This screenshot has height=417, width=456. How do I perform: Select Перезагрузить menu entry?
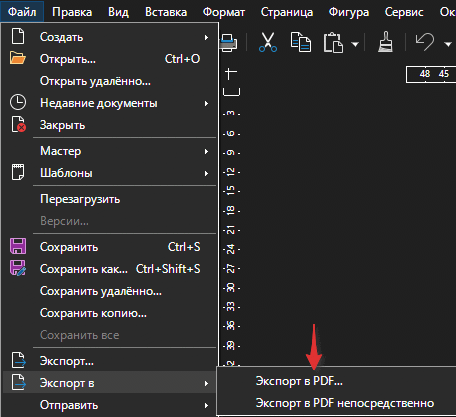click(x=109, y=199)
